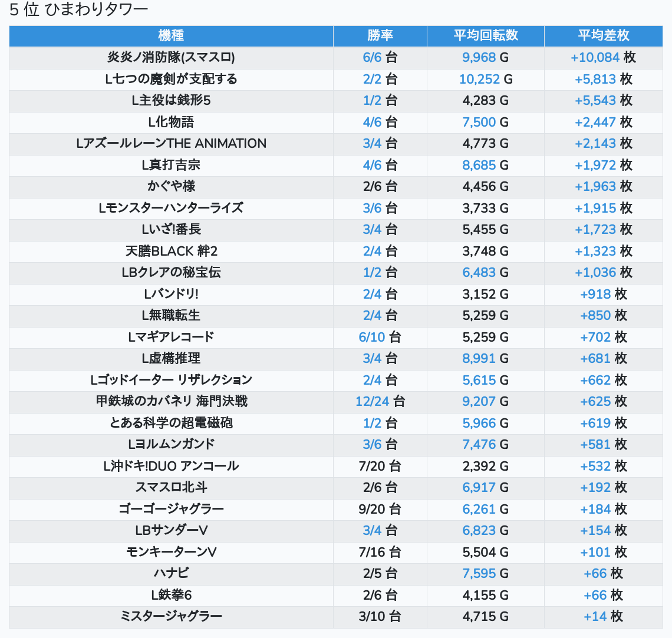Image resolution: width=672 pixels, height=638 pixels.
Task: Click the 甲鉄城のカバネリ 海門決戦 machine name
Action: (x=171, y=401)
